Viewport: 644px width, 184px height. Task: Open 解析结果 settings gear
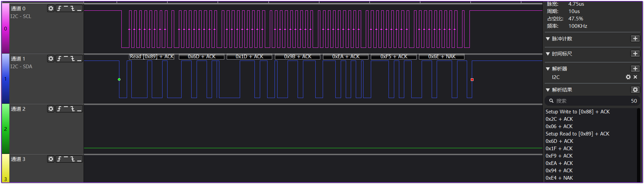(x=635, y=90)
